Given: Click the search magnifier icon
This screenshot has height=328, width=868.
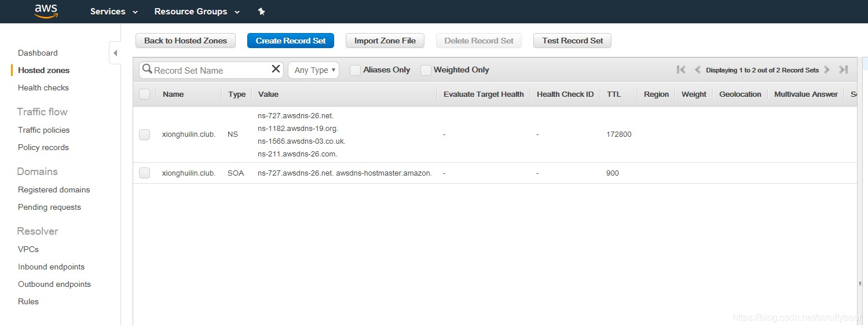Looking at the screenshot, I should [147, 70].
